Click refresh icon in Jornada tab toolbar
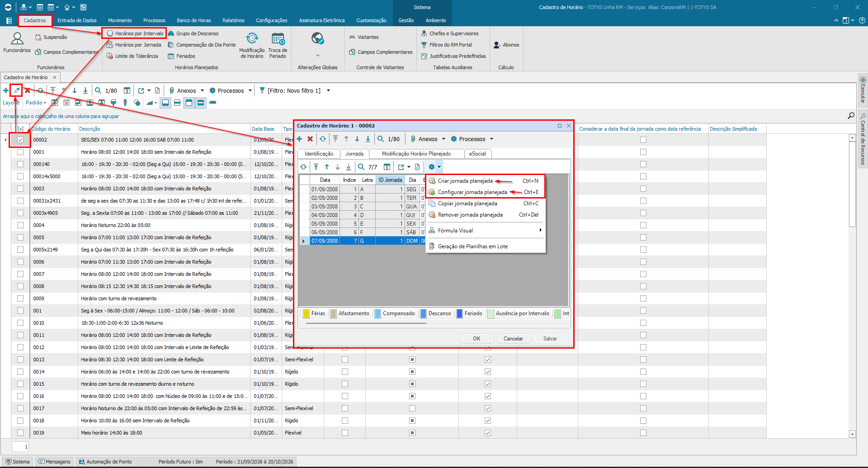 pos(303,167)
